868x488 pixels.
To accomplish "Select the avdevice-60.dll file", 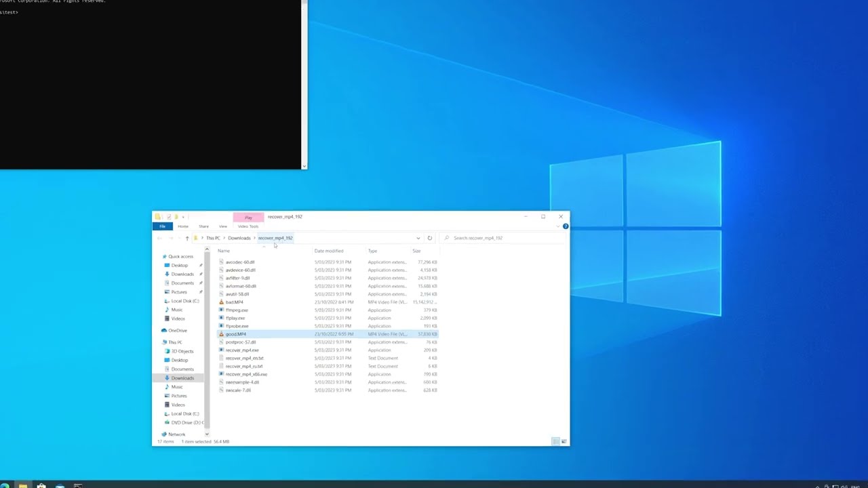I will pos(240,270).
